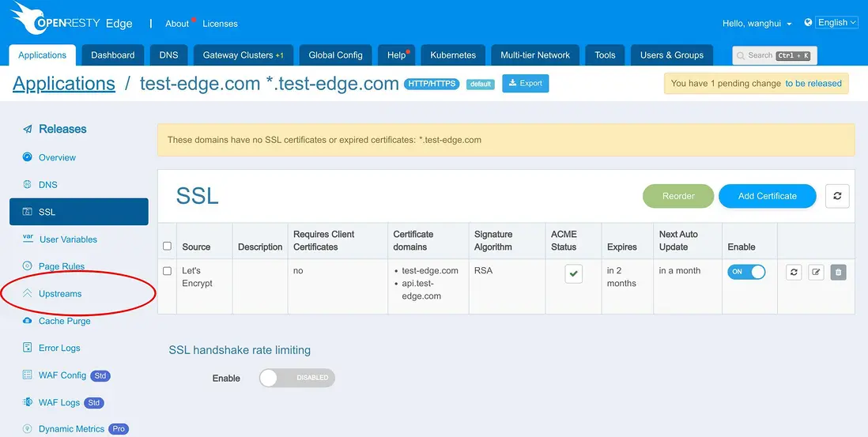Click the Add Certificate button
The image size is (868, 437).
point(767,196)
